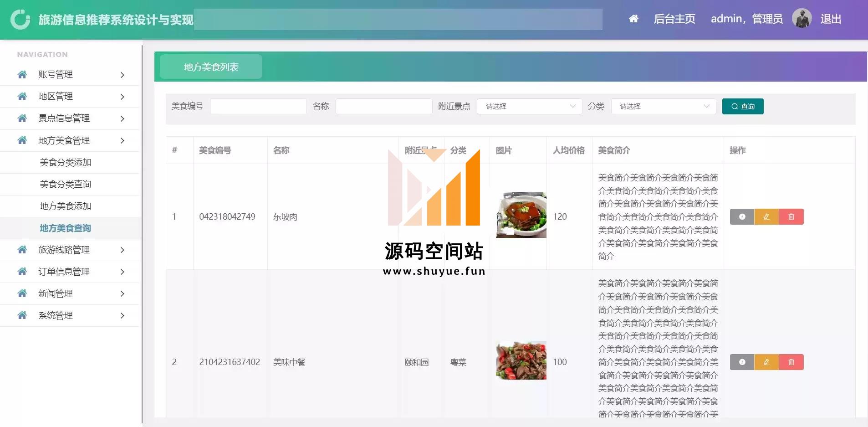868x427 pixels.
Task: Expand the 新闻管理 chevron
Action: click(122, 293)
